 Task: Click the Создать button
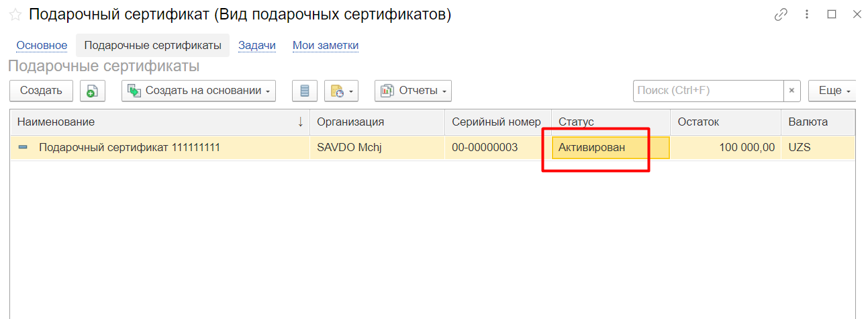click(x=41, y=91)
